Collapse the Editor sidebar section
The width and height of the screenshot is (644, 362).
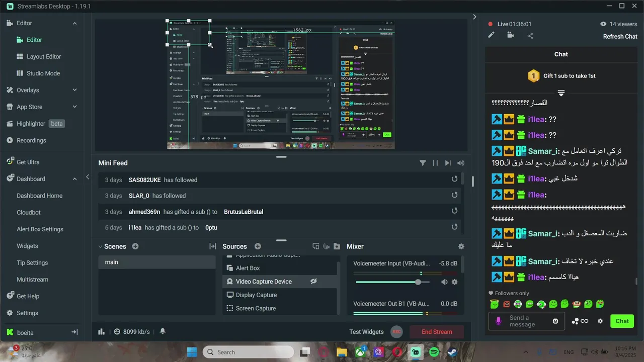click(74, 23)
